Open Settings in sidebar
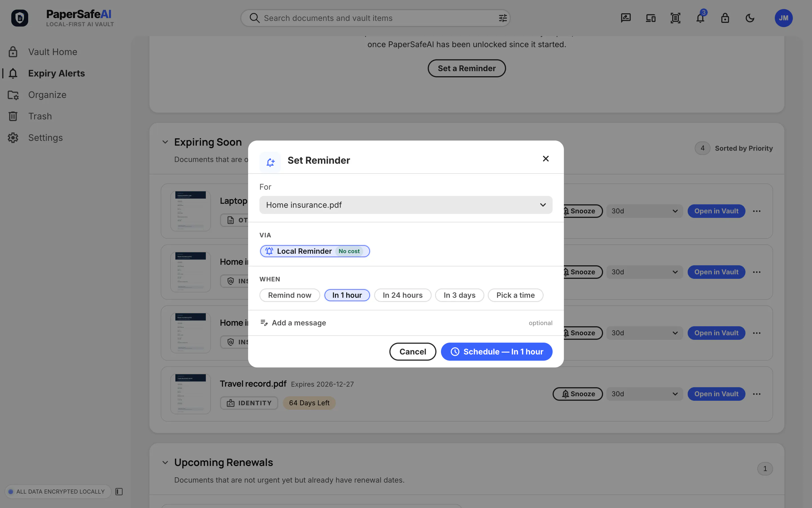The image size is (812, 508). pyautogui.click(x=45, y=138)
